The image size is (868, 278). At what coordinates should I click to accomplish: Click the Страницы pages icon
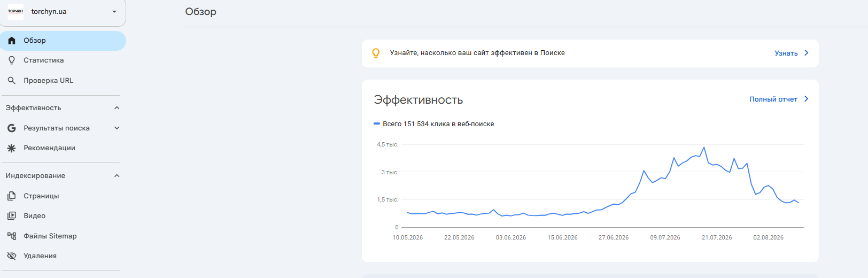(x=12, y=196)
